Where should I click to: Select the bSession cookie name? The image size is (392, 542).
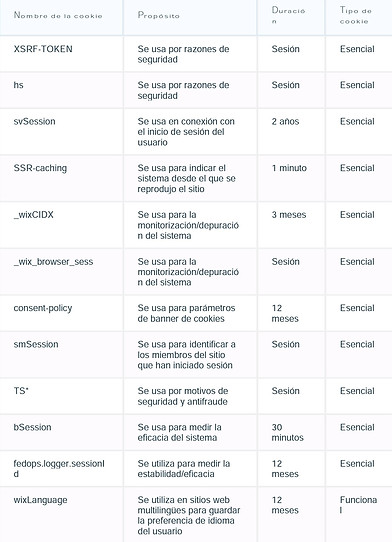(32, 428)
